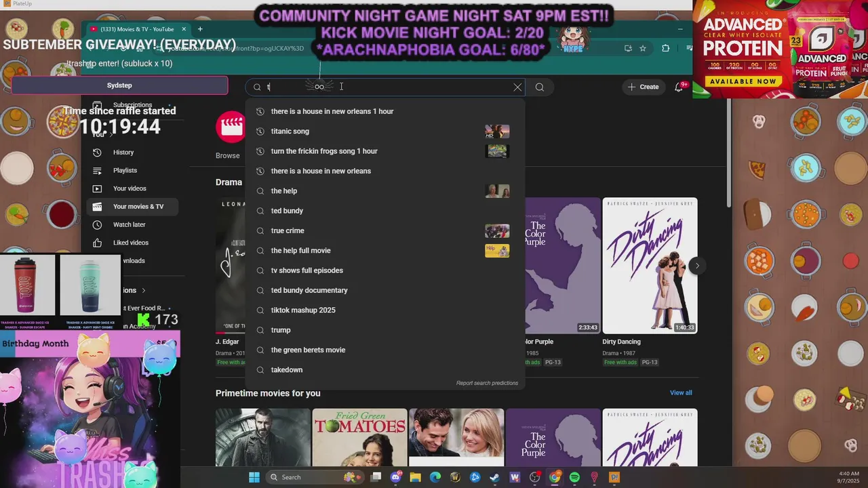This screenshot has height=488, width=868.
Task: Bookmark this page with the star icon
Action: point(643,48)
